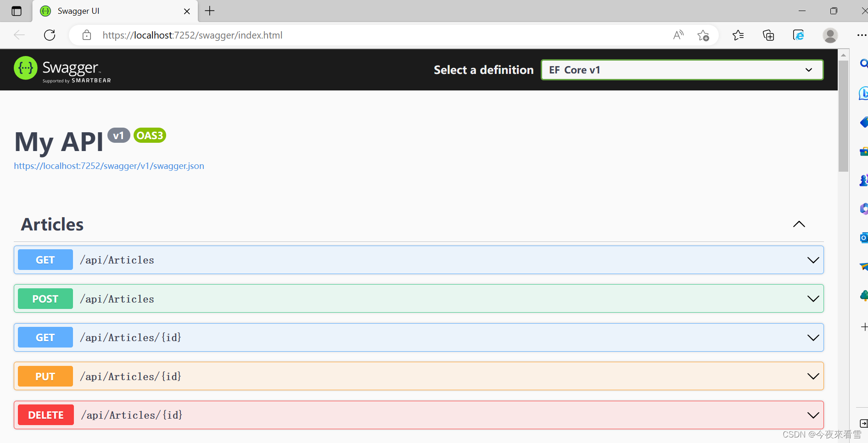Add the page to favorites
The height and width of the screenshot is (443, 868).
click(703, 35)
